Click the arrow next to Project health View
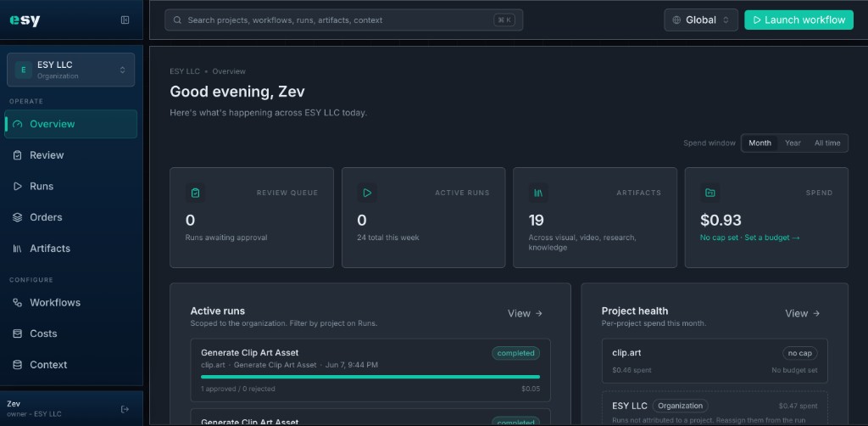868x426 pixels. pos(816,313)
